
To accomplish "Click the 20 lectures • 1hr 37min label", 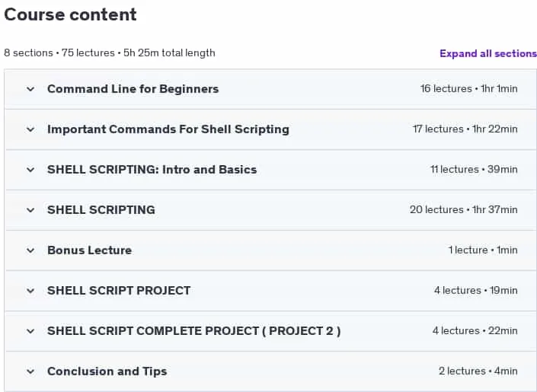I will pos(464,209).
